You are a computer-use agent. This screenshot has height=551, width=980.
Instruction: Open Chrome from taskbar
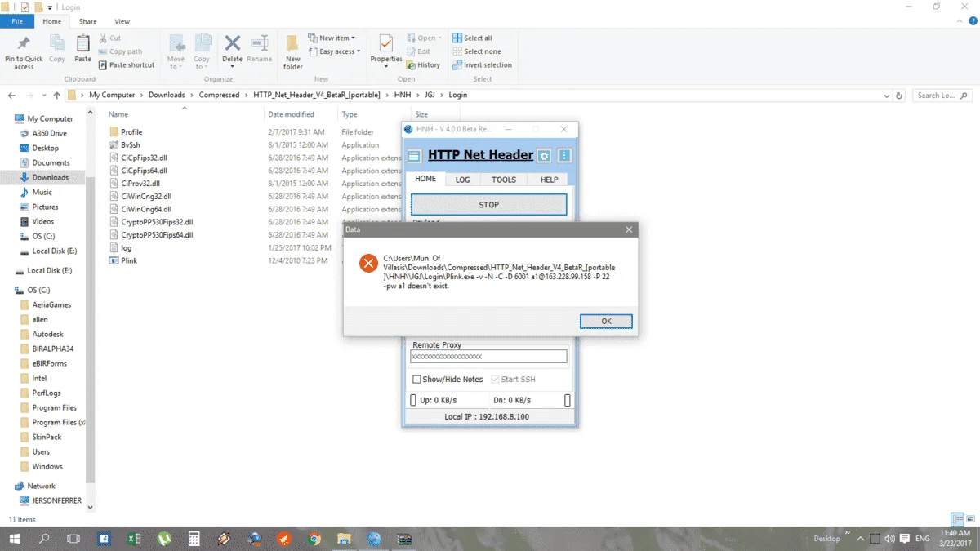point(314,539)
